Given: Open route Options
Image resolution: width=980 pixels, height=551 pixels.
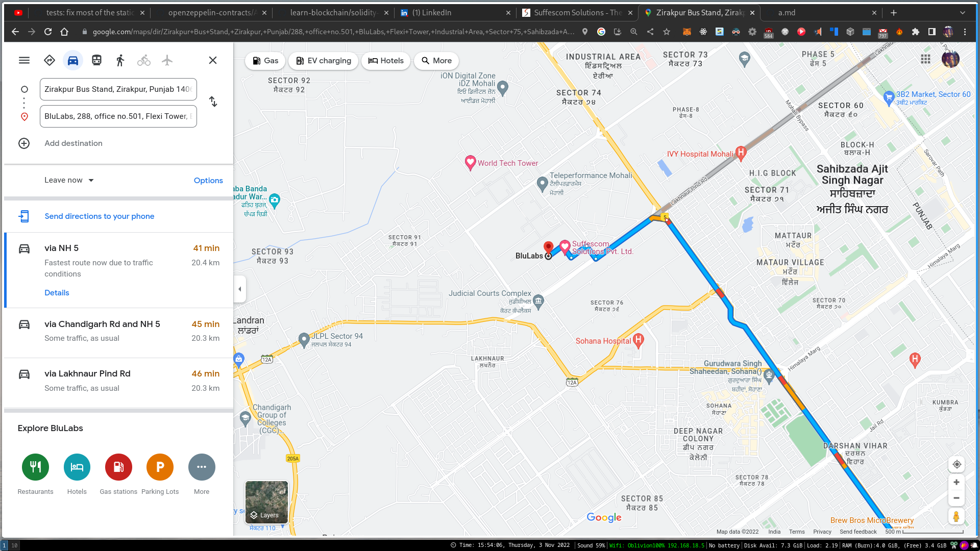Looking at the screenshot, I should tap(208, 181).
